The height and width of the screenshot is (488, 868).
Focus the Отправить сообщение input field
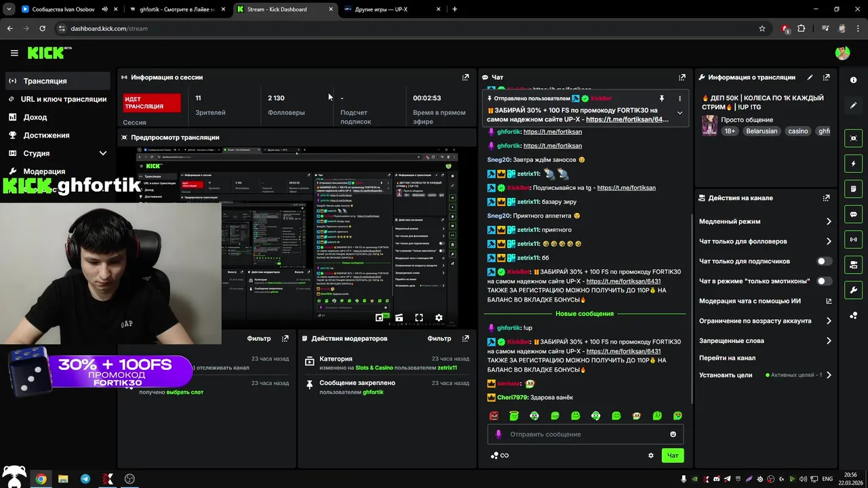[585, 434]
